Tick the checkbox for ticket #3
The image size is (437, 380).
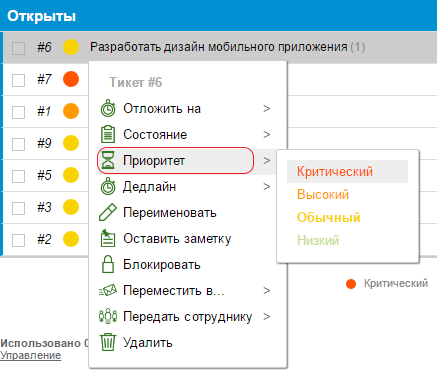click(18, 208)
